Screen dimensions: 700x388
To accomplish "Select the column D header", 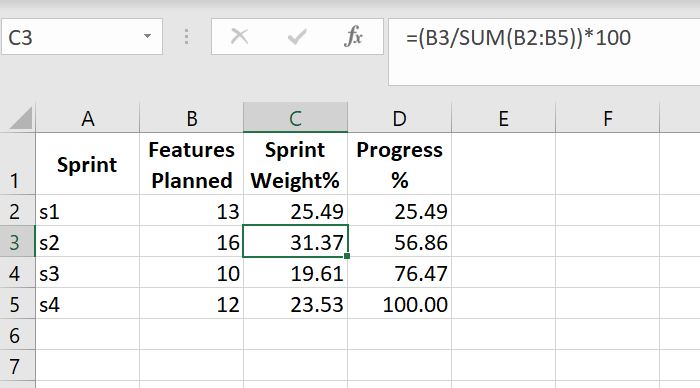I will 400,118.
